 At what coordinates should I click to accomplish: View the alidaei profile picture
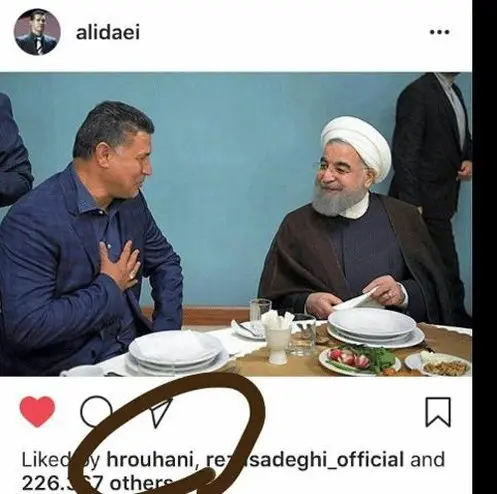[x=37, y=32]
